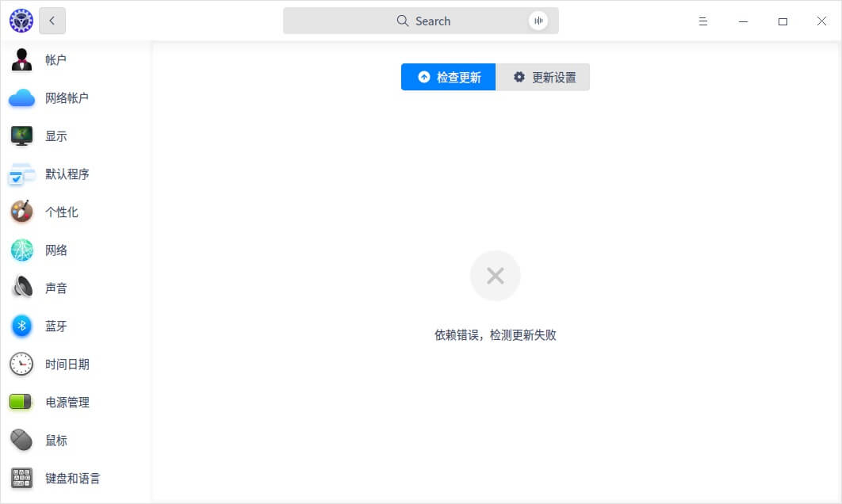The image size is (842, 504).
Task: Click the 帐户 user avatar icon
Action: 21,59
